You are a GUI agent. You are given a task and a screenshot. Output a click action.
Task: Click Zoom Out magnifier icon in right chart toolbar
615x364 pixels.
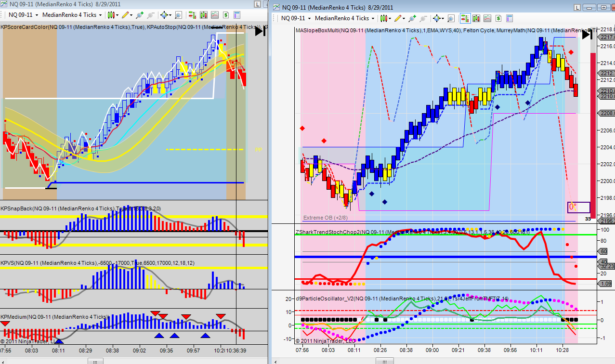pyautogui.click(x=423, y=18)
